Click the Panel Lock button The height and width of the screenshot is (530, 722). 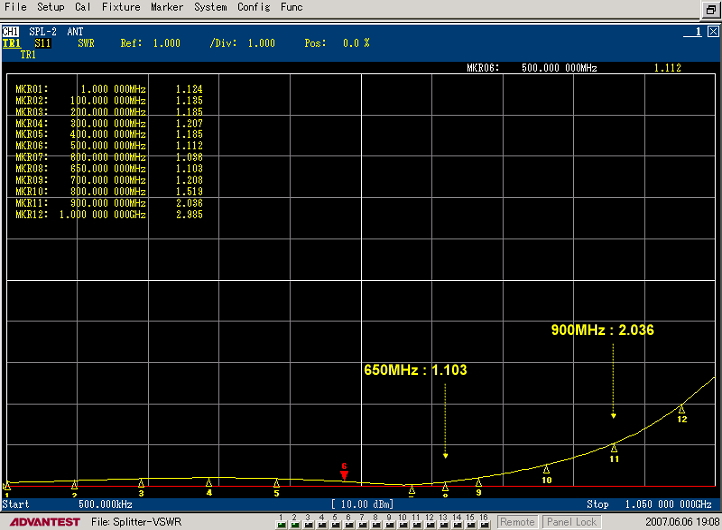tap(571, 522)
